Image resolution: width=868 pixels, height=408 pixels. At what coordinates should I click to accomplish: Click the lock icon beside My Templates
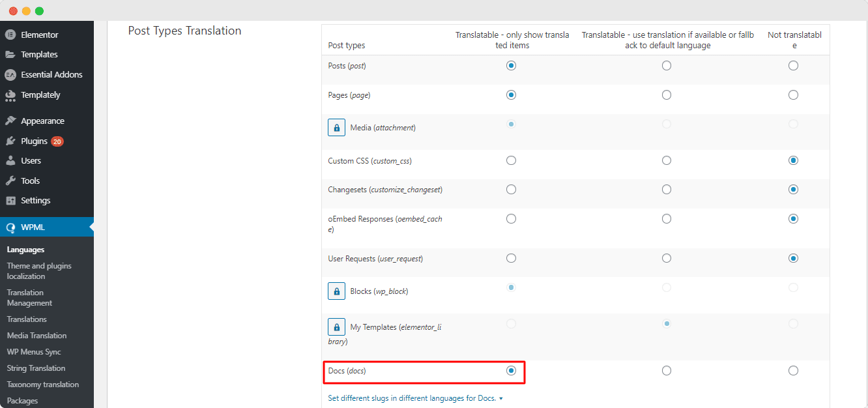336,327
